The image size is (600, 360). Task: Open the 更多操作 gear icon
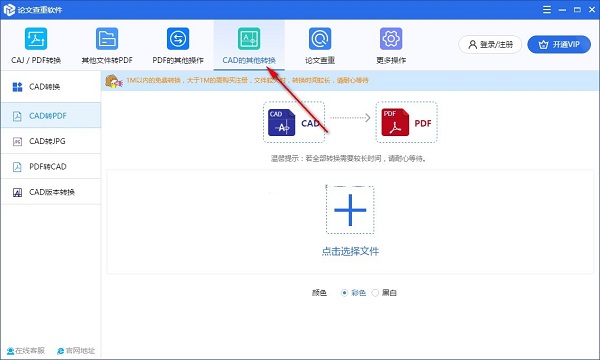[x=391, y=39]
